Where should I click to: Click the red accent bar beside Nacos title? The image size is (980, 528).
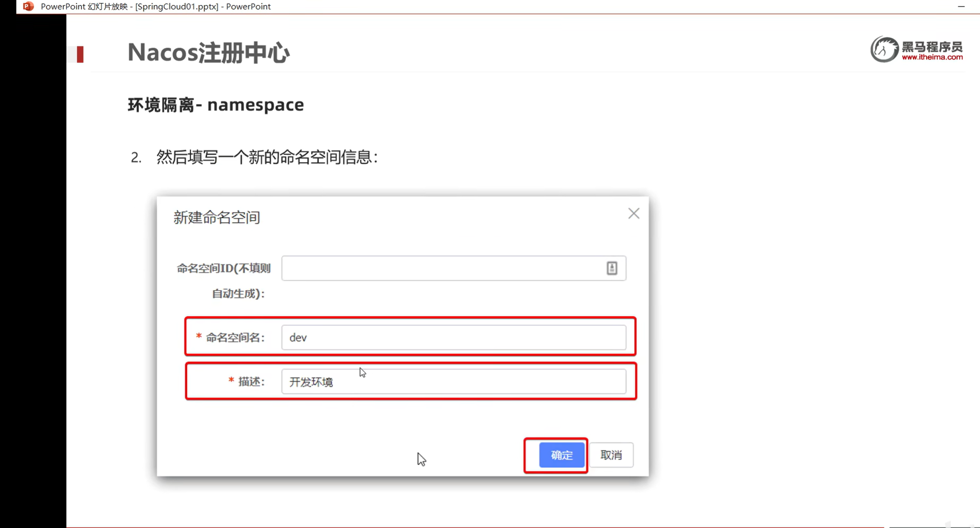80,54
